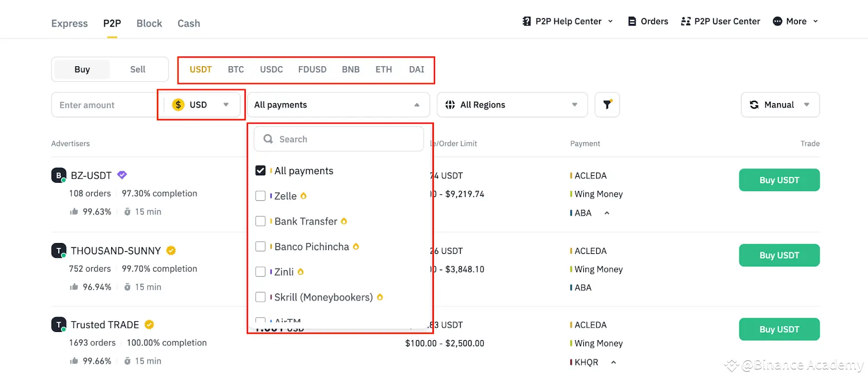Click the hot icon next to Zelle
Image resolution: width=868 pixels, height=377 pixels.
coord(303,196)
